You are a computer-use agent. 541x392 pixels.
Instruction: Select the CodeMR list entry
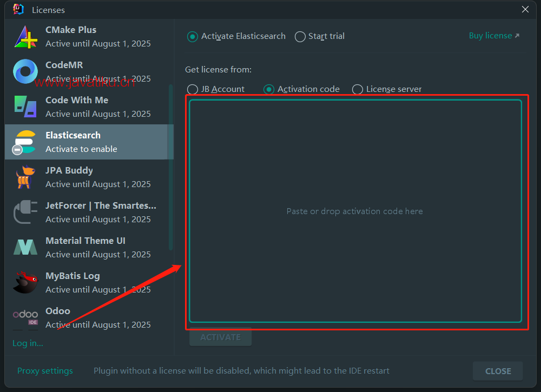(x=89, y=72)
